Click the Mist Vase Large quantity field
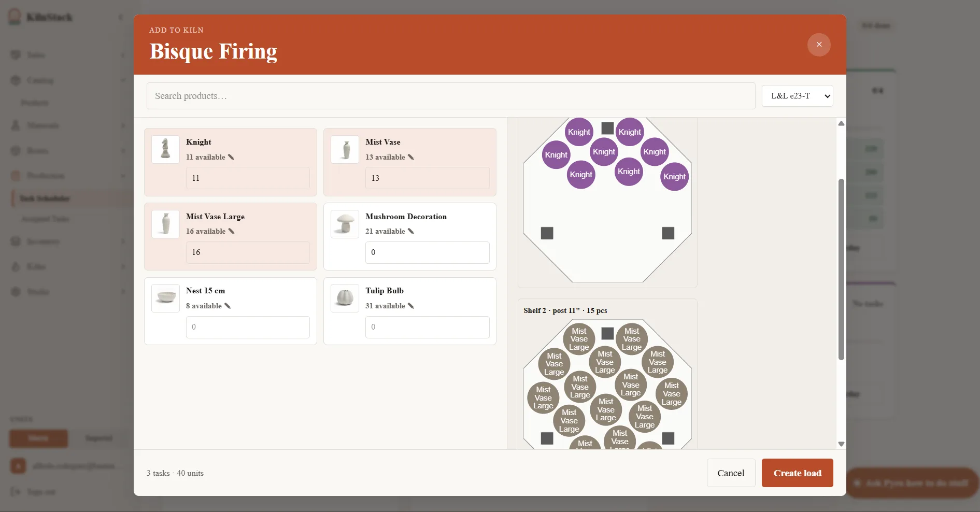The width and height of the screenshot is (980, 512). click(248, 252)
